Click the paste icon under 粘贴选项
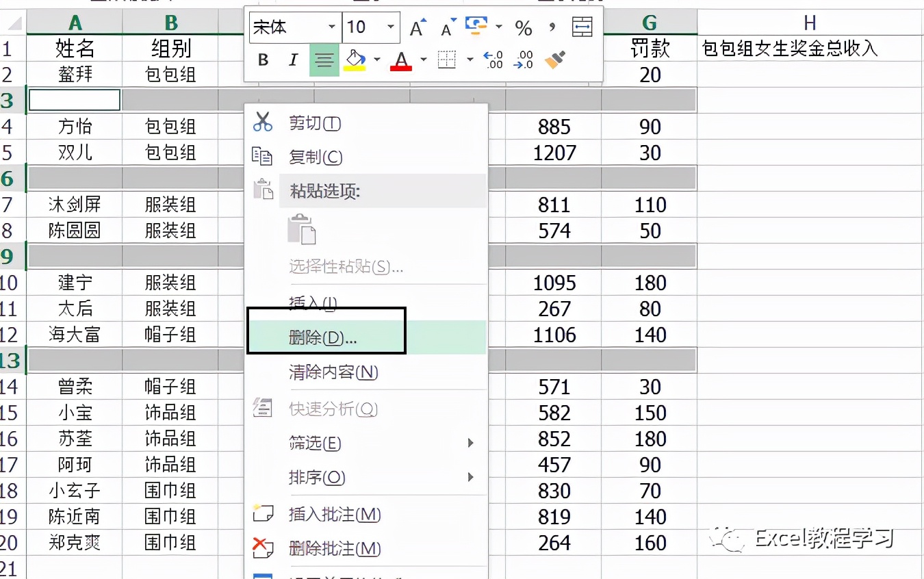The height and width of the screenshot is (579, 924). coord(302,229)
